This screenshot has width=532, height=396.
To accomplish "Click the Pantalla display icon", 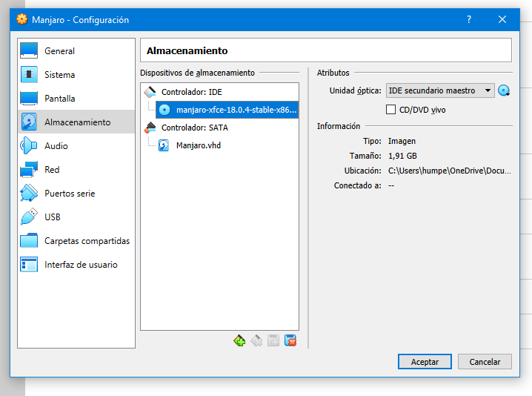I will coord(29,99).
